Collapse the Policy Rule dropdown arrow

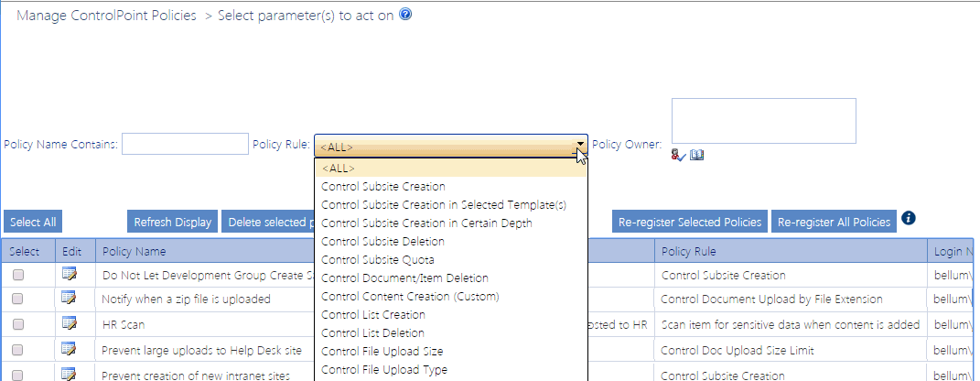[579, 145]
